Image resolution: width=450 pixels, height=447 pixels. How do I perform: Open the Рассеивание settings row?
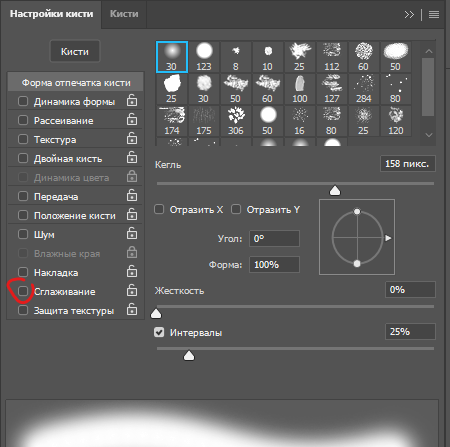click(75, 120)
